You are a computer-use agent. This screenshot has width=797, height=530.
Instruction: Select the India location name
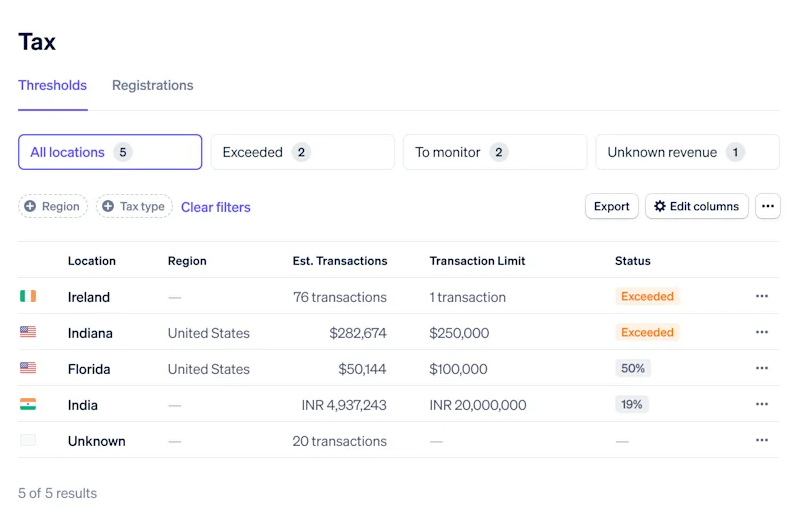82,406
